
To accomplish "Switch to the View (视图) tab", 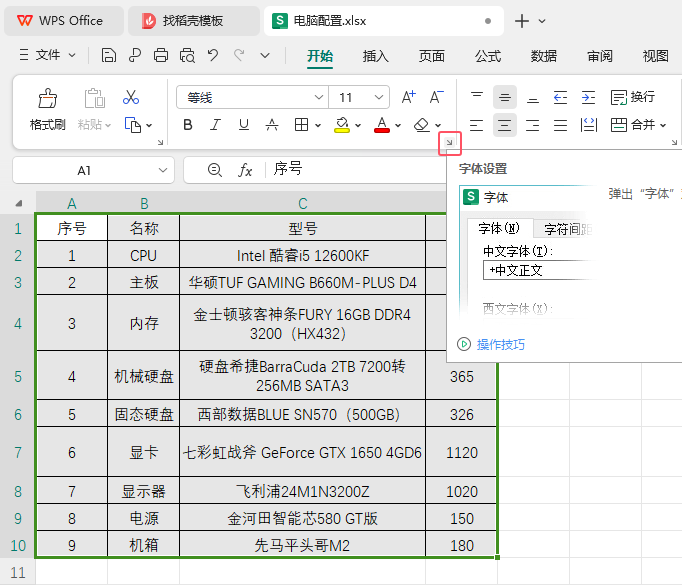I will point(655,56).
